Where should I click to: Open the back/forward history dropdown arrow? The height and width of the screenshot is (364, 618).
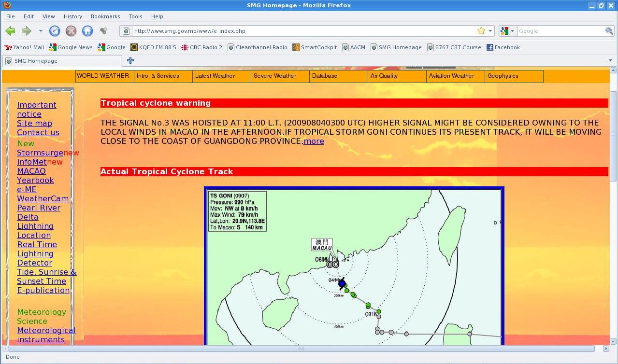41,31
